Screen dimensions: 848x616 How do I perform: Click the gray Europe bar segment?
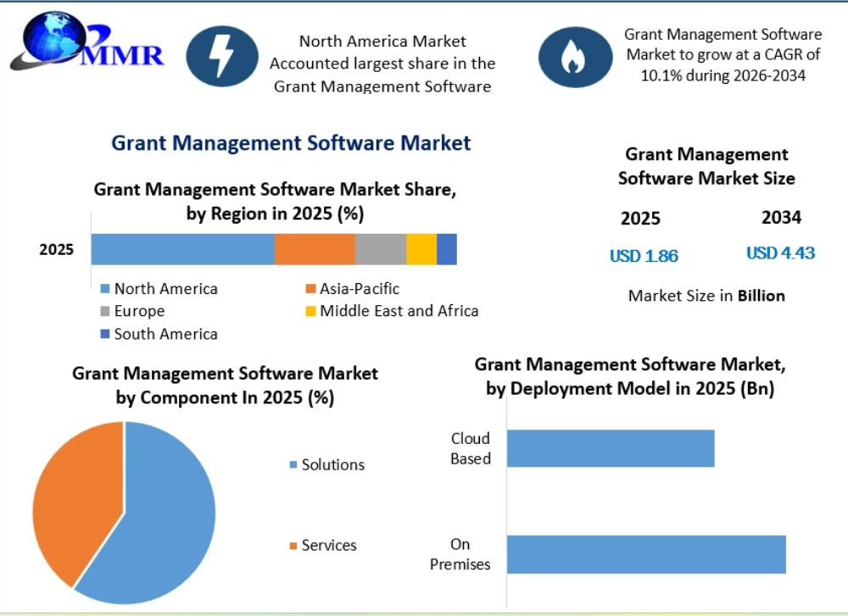pyautogui.click(x=381, y=249)
